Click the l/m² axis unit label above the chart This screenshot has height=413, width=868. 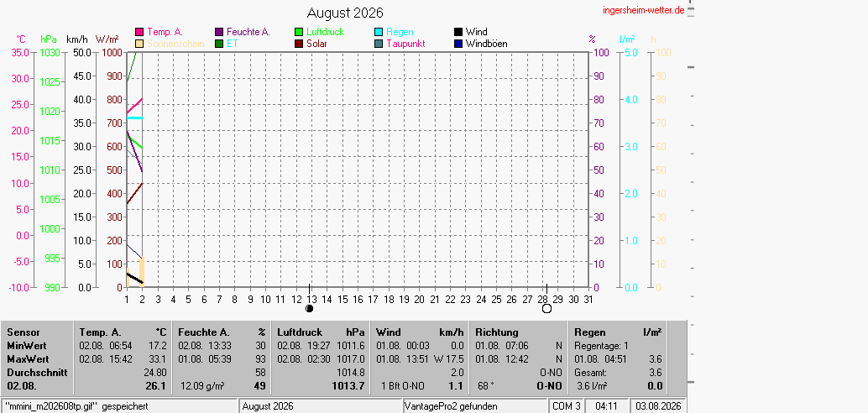coord(627,39)
